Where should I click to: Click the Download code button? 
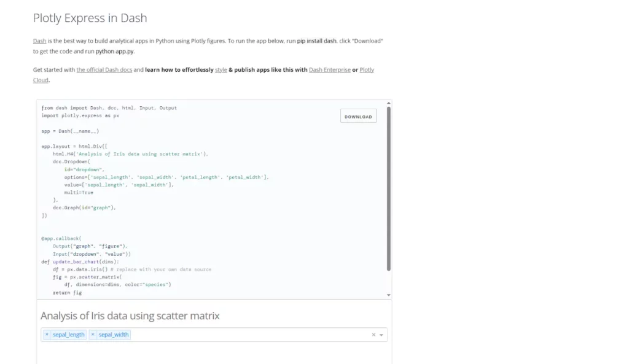(x=358, y=116)
